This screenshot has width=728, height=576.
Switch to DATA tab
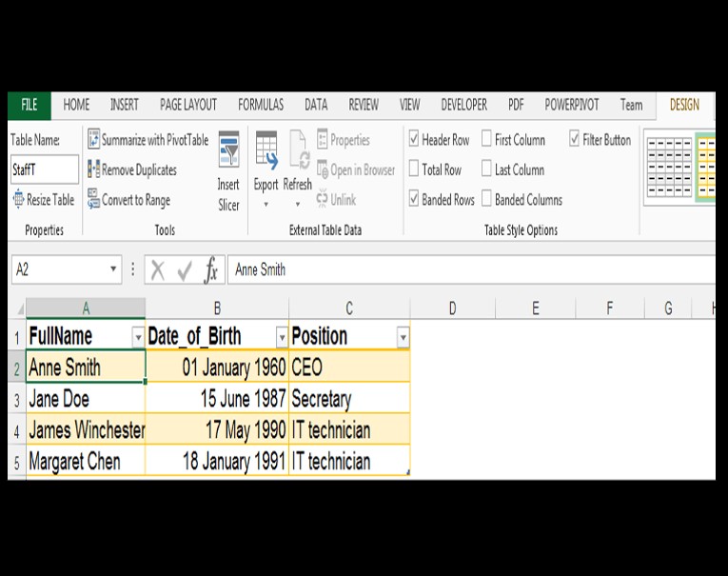[316, 105]
